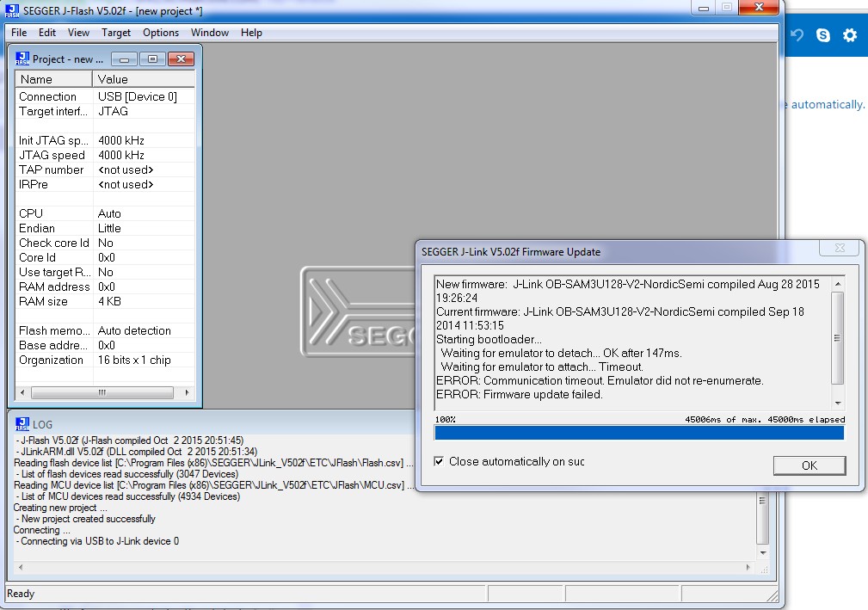Viewport: 868px width, 610px height.
Task: Click the LOG panel J-Flash icon
Action: [22, 424]
